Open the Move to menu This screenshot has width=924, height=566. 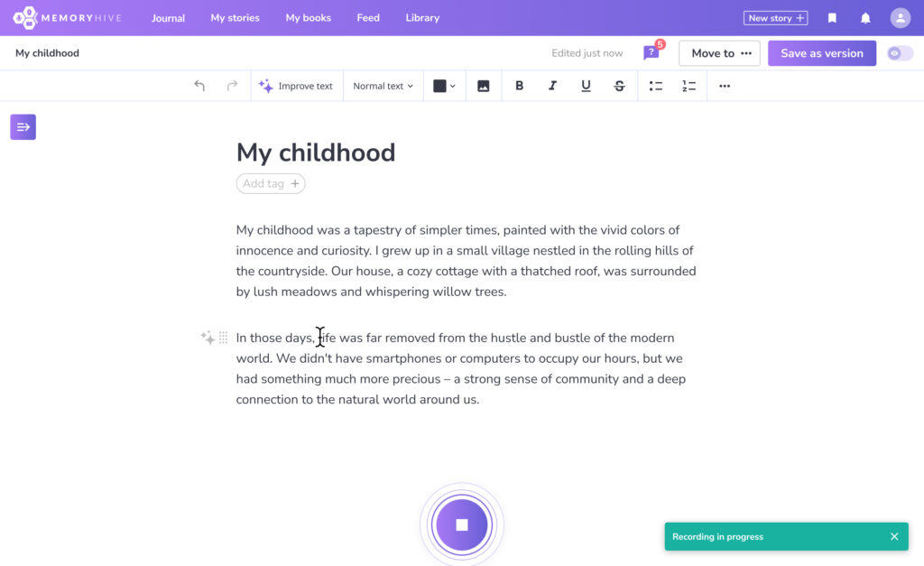[x=719, y=53]
